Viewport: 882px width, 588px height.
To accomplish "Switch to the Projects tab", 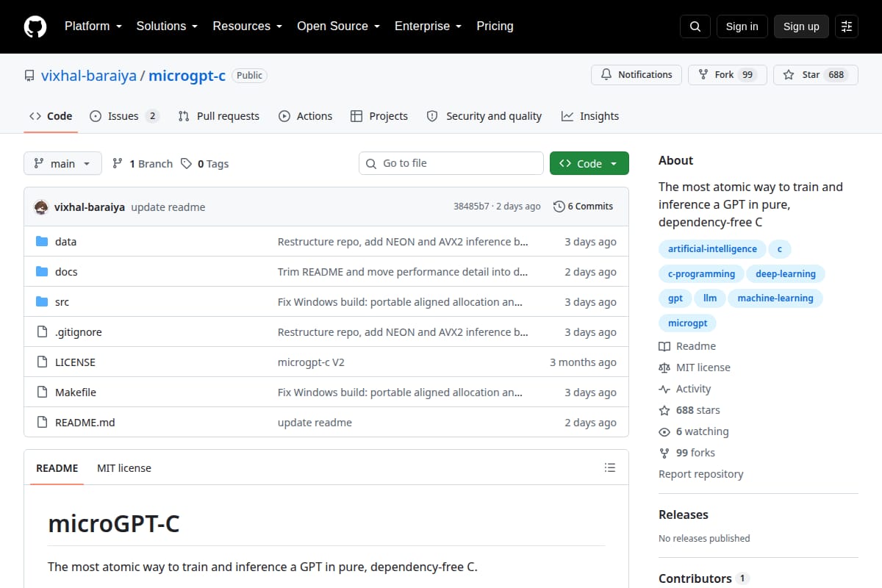I will pos(379,116).
